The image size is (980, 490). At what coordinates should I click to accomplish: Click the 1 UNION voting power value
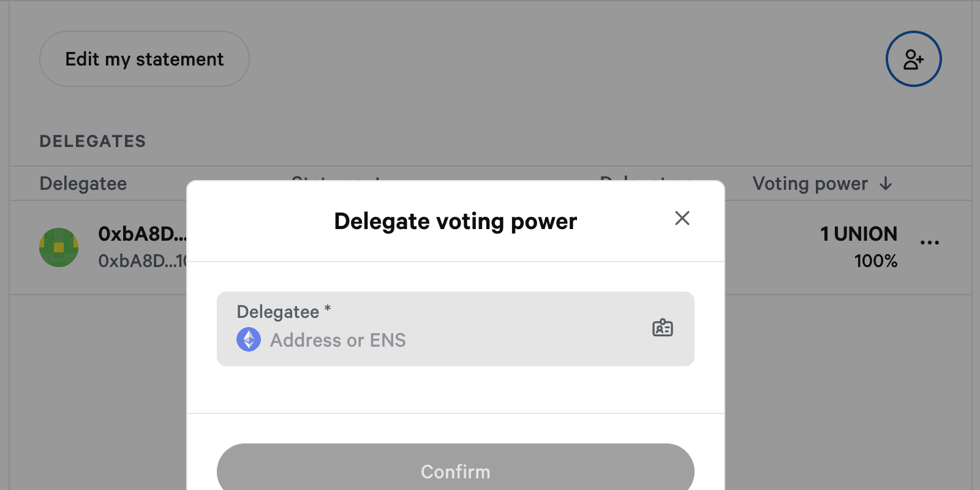(858, 234)
